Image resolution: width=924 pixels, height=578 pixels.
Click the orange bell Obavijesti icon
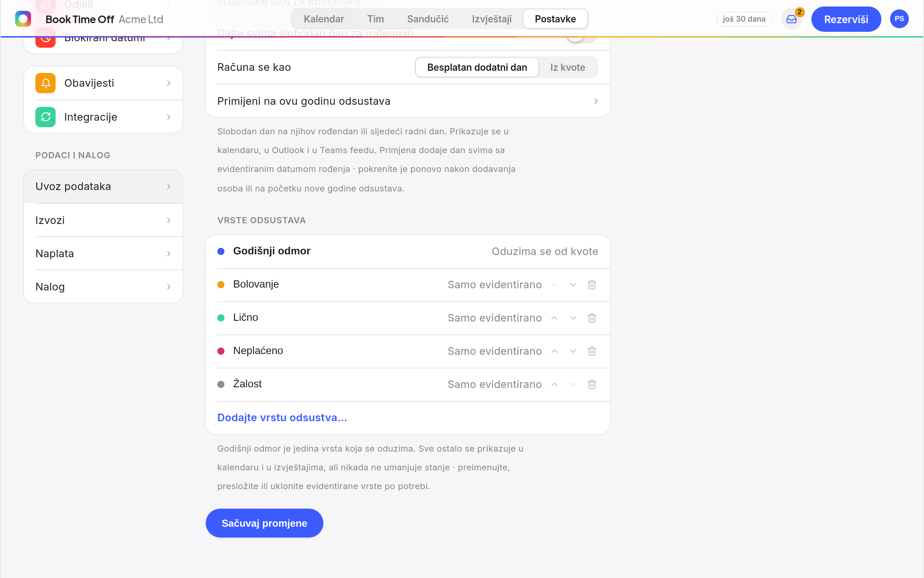[x=45, y=83]
